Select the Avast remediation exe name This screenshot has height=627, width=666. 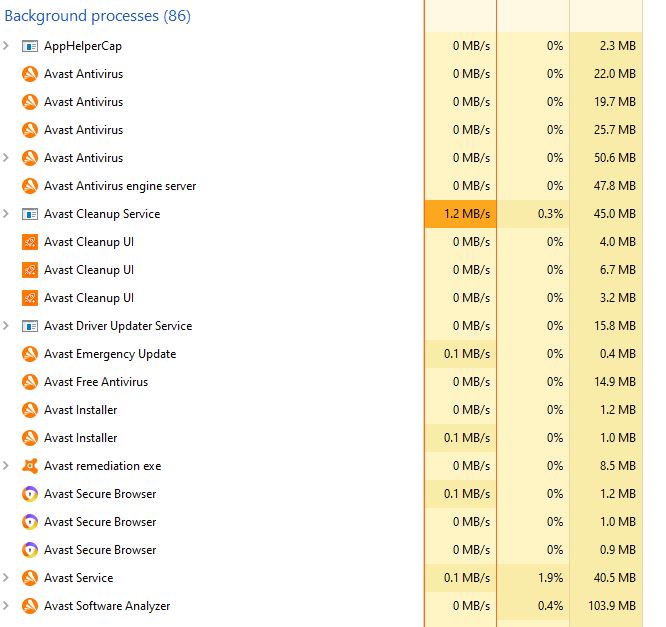click(103, 466)
